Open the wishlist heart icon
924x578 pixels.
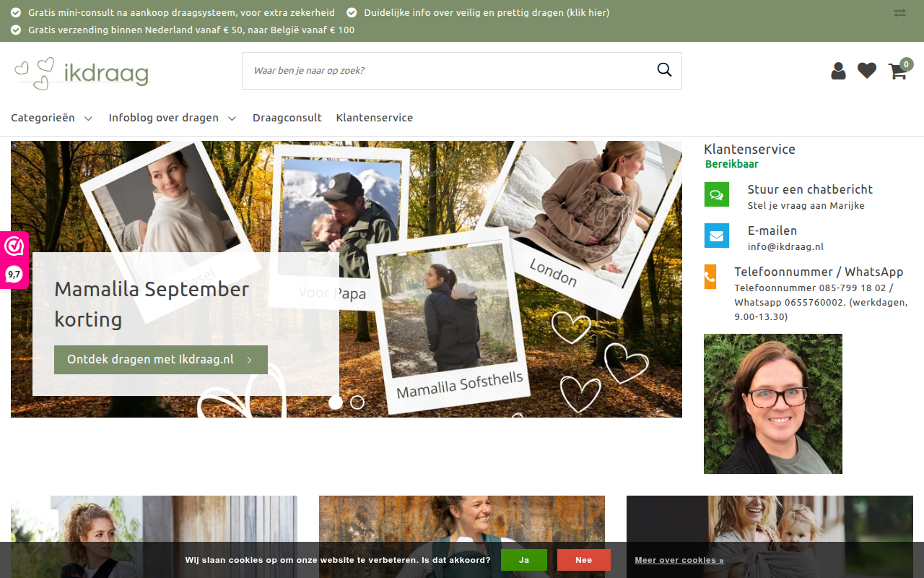(867, 71)
